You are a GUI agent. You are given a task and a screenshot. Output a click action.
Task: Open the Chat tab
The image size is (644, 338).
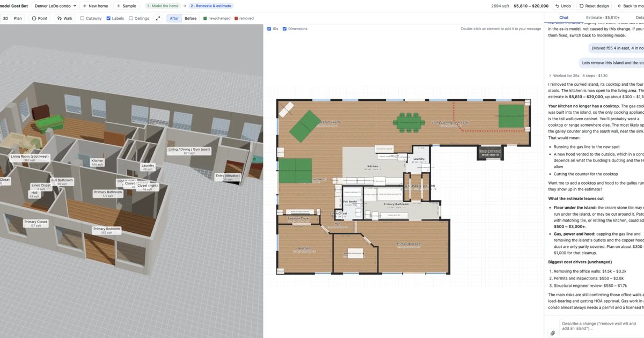[563, 18]
